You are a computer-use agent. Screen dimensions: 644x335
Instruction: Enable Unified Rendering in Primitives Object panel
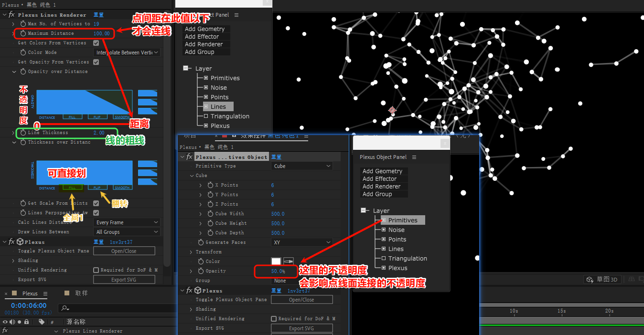click(x=274, y=319)
